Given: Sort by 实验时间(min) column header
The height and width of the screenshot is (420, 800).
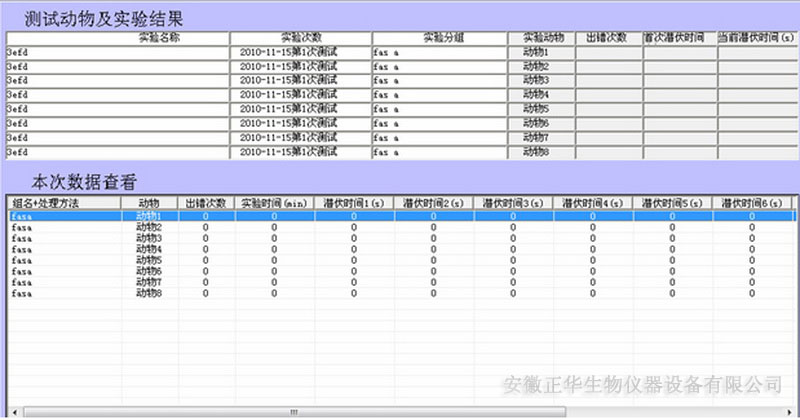Looking at the screenshot, I should (x=274, y=203).
